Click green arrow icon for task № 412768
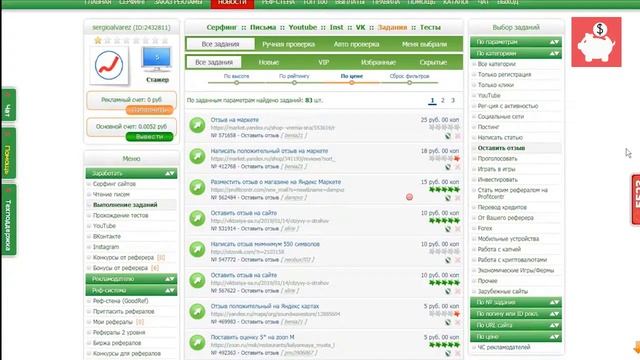640x360 pixels. coord(197,156)
